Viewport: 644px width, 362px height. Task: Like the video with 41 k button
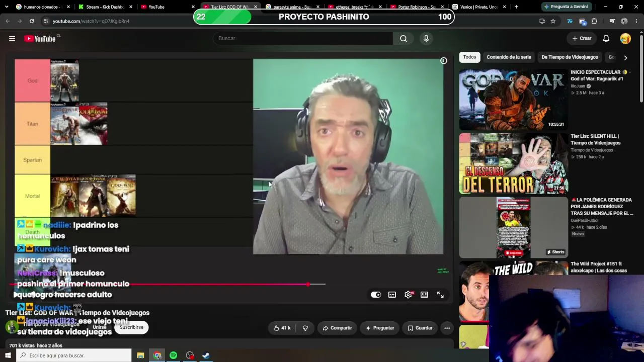(282, 328)
